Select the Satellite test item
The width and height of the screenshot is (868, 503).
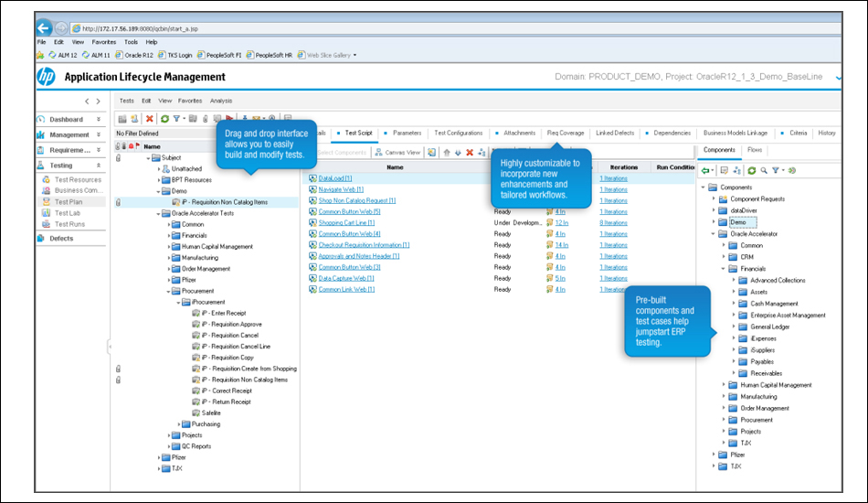click(x=211, y=412)
